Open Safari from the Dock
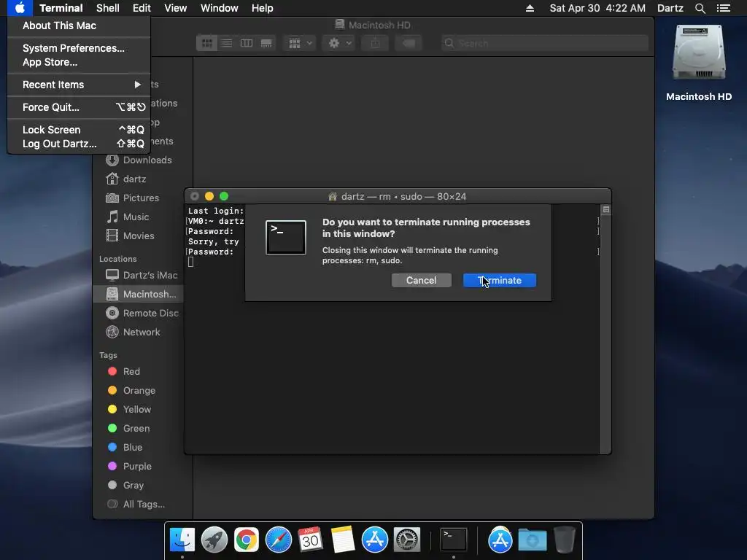Screen dimensions: 747x560 click(278, 540)
